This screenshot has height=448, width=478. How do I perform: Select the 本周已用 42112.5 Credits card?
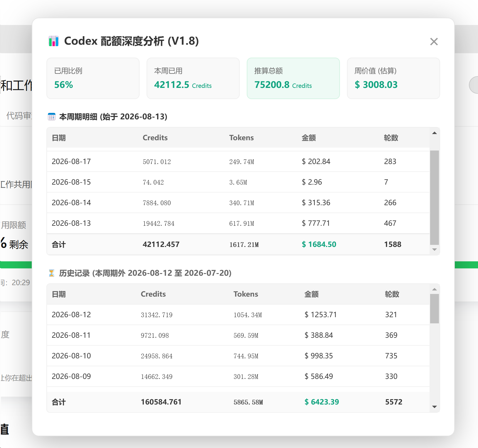click(x=193, y=78)
